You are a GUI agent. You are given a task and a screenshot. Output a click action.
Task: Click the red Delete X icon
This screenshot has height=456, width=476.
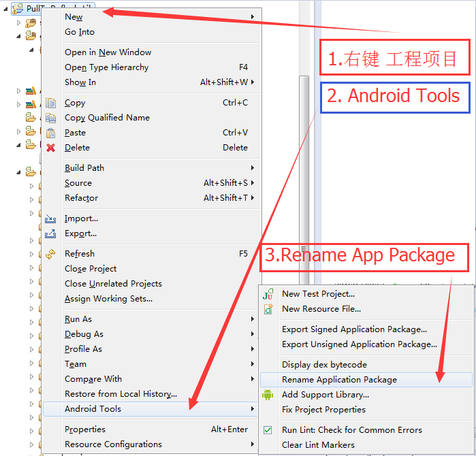click(50, 148)
